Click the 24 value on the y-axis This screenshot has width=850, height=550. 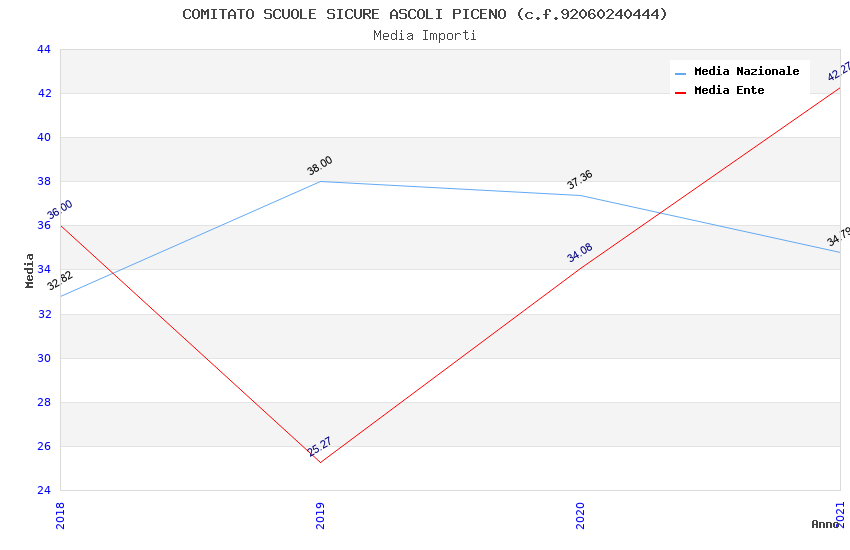(44, 490)
